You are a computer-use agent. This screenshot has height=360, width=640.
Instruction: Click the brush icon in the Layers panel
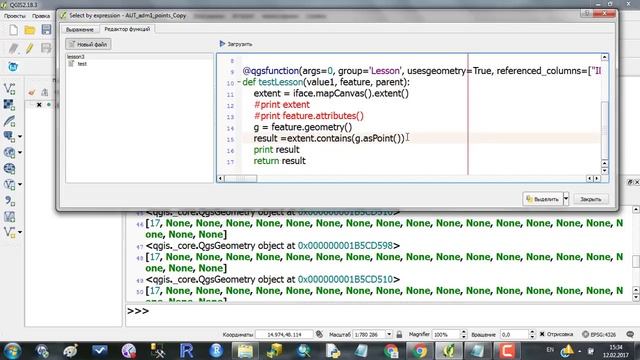32,93
